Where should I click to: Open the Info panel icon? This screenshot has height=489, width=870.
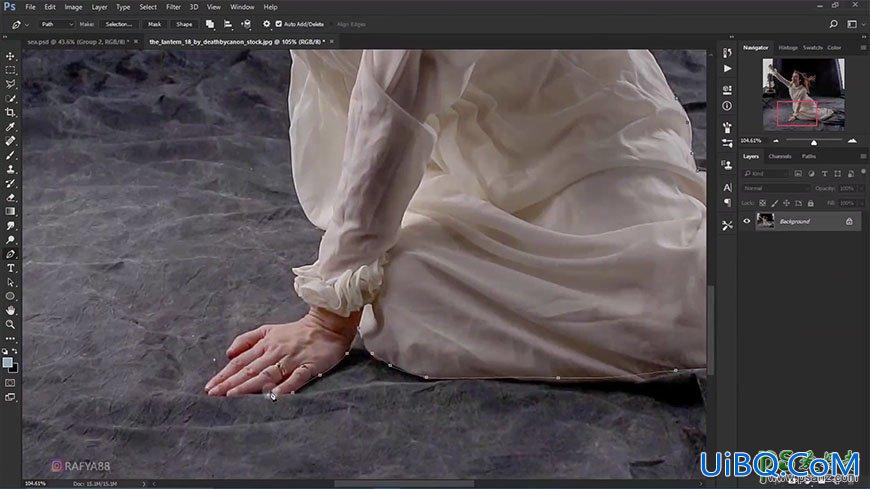pos(727,105)
